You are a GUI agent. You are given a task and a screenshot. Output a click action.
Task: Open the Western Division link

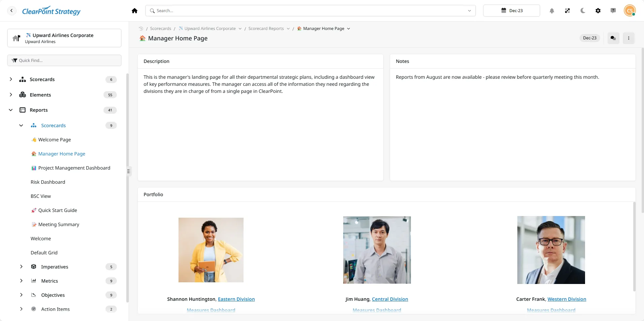coord(567,299)
